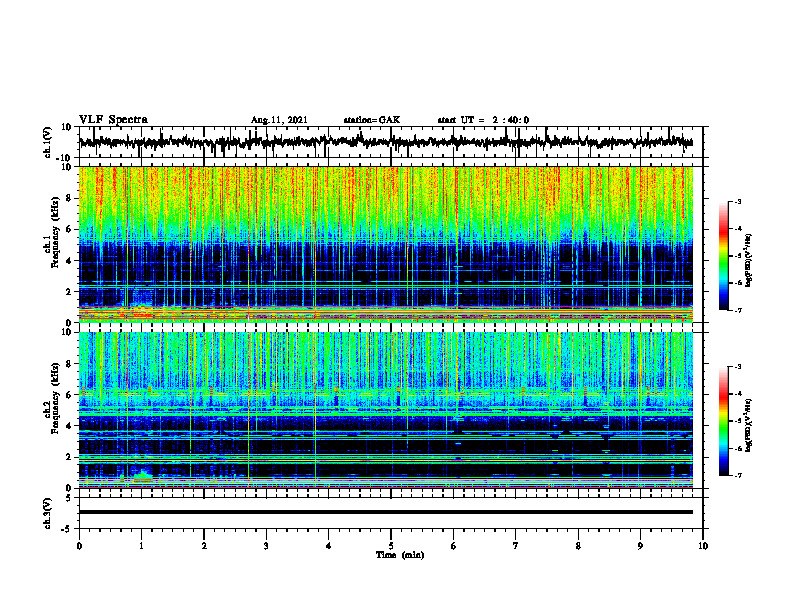The width and height of the screenshot is (792, 612).
Task: Click the time axis tick label '5'
Action: tap(391, 546)
